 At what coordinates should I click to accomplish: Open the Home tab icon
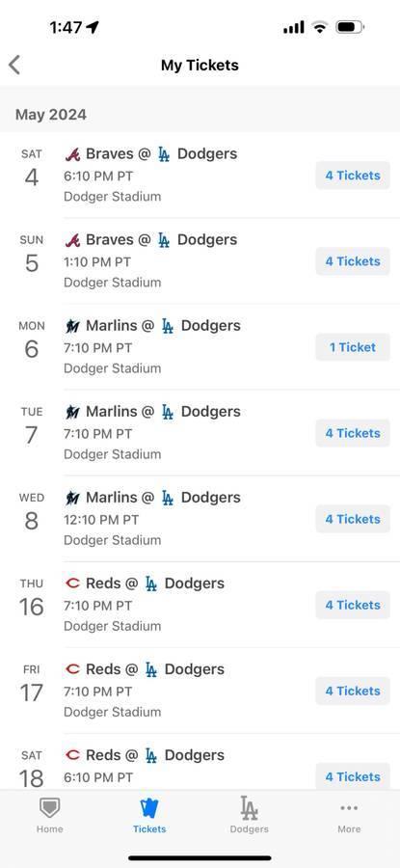[49, 809]
